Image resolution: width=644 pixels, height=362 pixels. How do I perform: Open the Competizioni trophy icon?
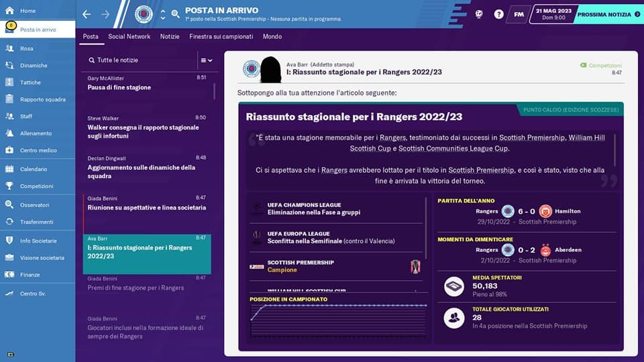pyautogui.click(x=9, y=185)
